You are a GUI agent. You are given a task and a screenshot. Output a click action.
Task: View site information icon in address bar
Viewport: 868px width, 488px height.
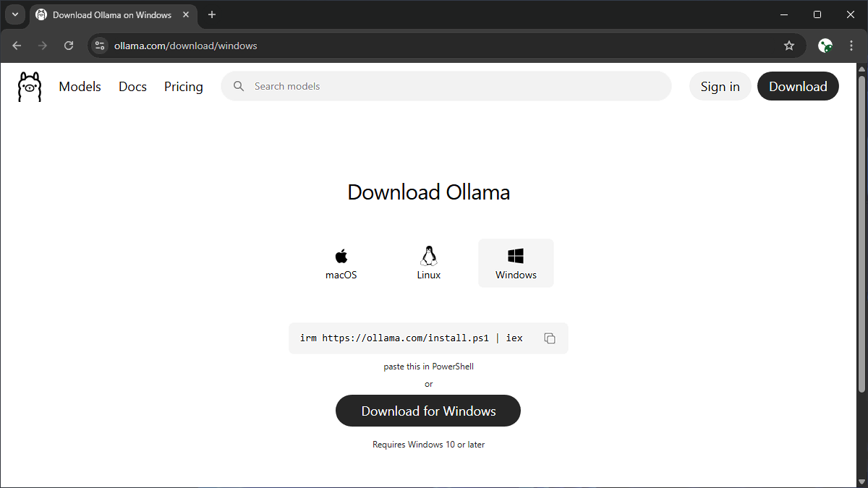tap(100, 46)
